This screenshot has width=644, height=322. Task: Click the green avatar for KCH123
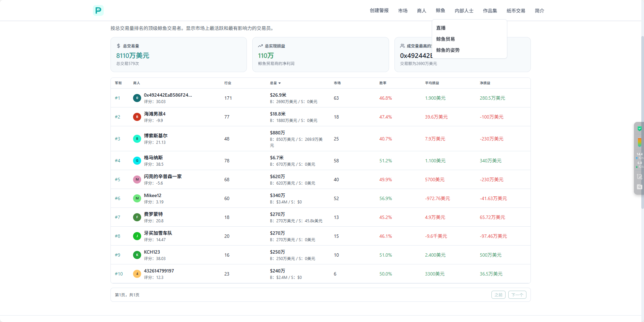pos(137,255)
